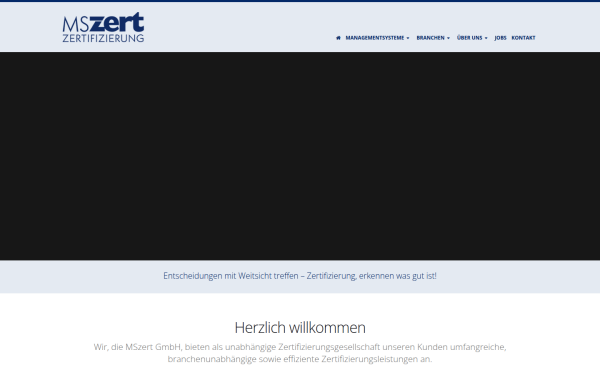
Task: Expand the Branchen dropdown arrow
Action: tap(448, 38)
